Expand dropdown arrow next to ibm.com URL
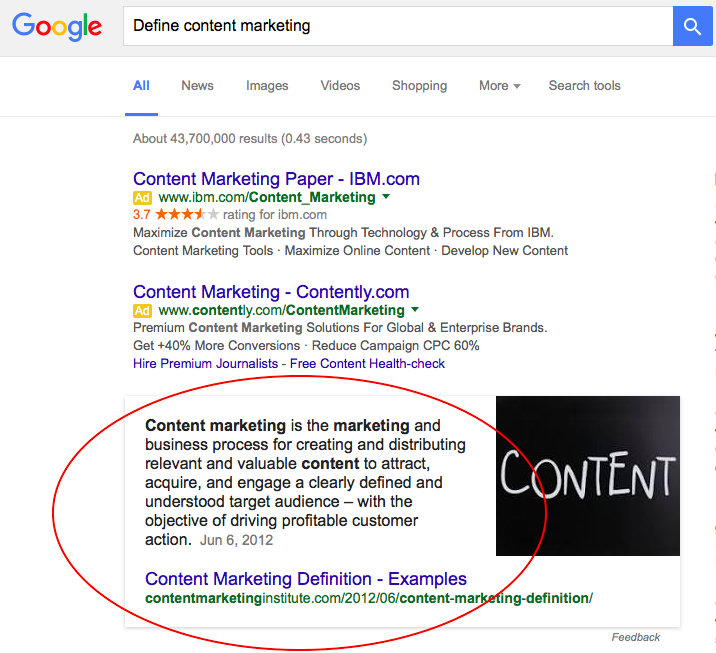This screenshot has height=653, width=716. coord(386,196)
